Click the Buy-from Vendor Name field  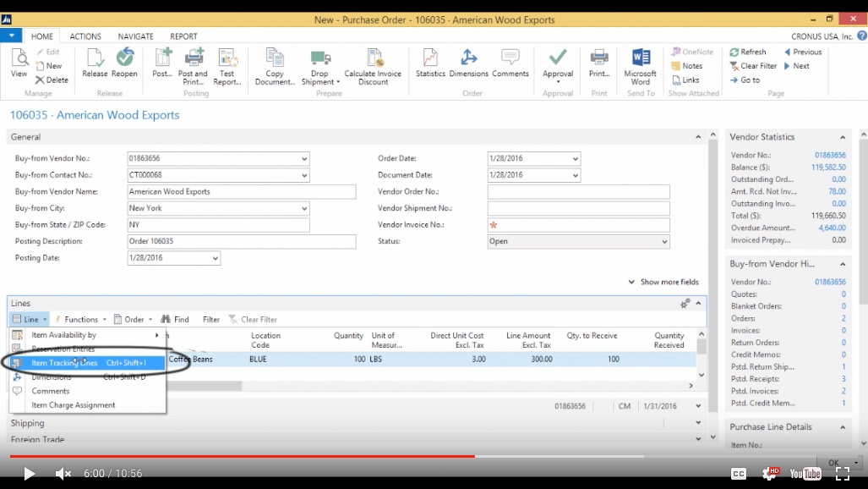242,192
